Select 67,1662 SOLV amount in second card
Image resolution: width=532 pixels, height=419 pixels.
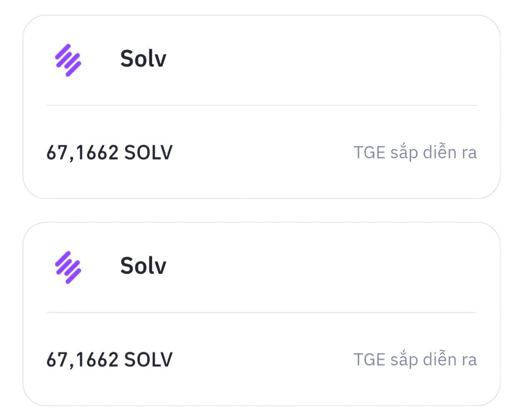pyautogui.click(x=109, y=360)
